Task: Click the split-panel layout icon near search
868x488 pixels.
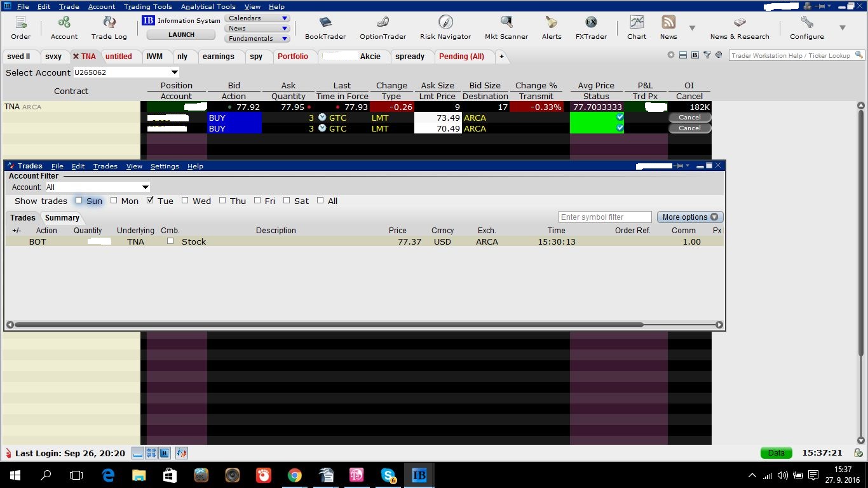Action: (683, 55)
